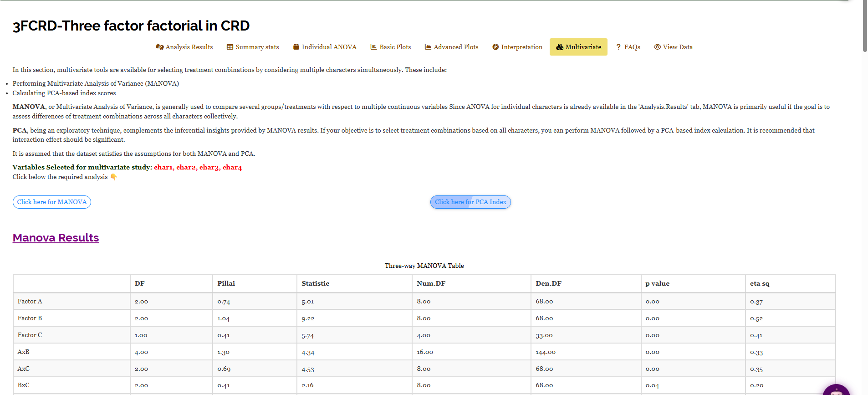Click the page vertical scrollbar
The height and width of the screenshot is (395, 868).
click(x=865, y=26)
